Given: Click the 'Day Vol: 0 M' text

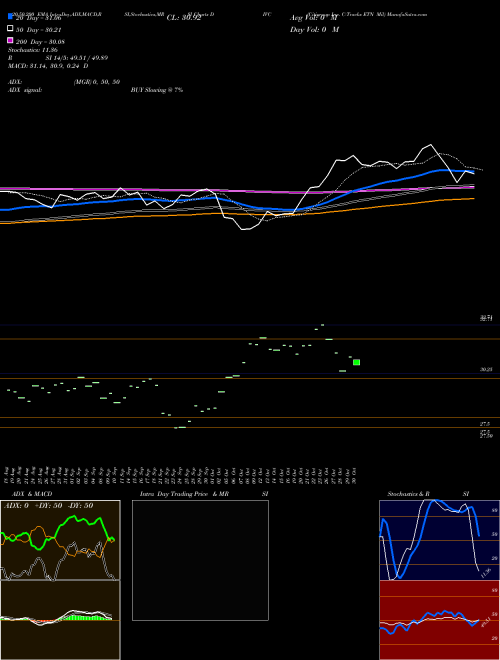Looking at the screenshot, I should point(314,30).
